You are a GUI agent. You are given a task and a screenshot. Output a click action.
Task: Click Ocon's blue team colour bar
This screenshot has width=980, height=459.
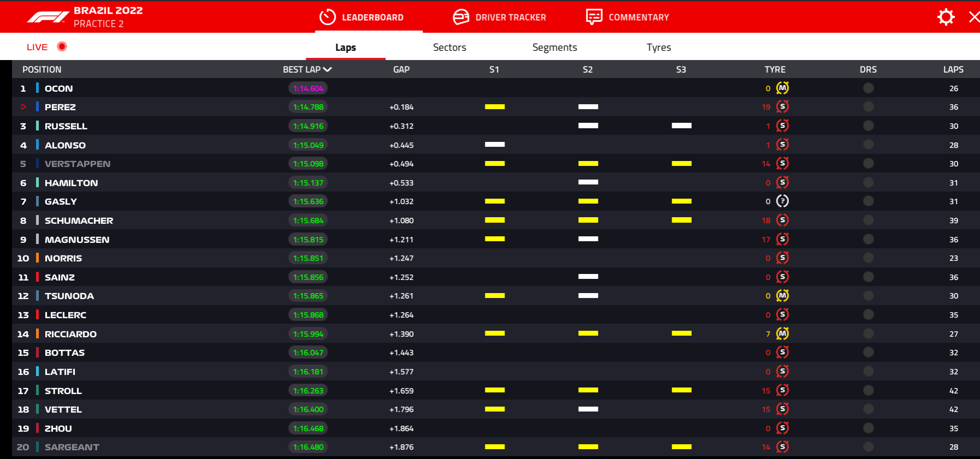click(x=37, y=88)
